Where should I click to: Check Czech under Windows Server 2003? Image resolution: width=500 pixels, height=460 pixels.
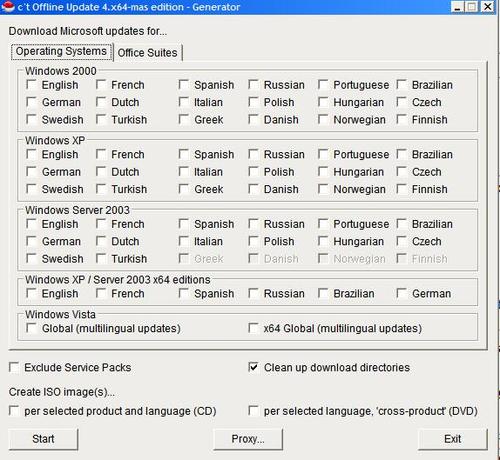tap(402, 241)
